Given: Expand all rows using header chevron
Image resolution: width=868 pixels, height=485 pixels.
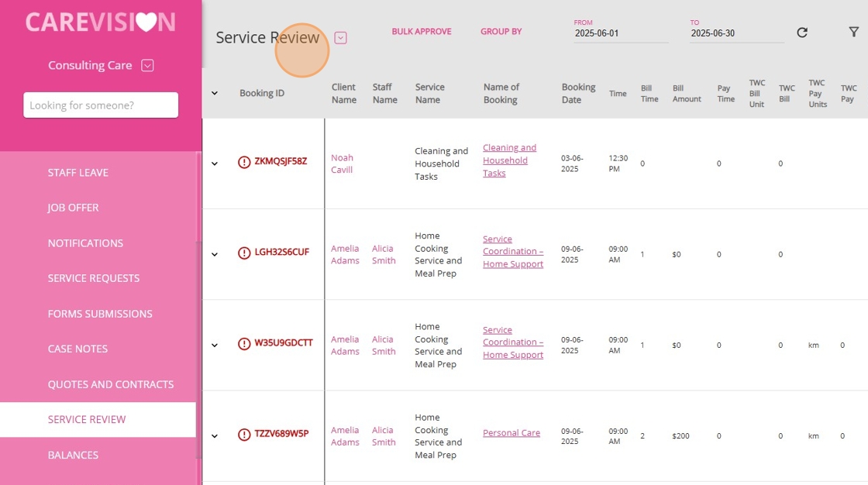Looking at the screenshot, I should pos(214,93).
